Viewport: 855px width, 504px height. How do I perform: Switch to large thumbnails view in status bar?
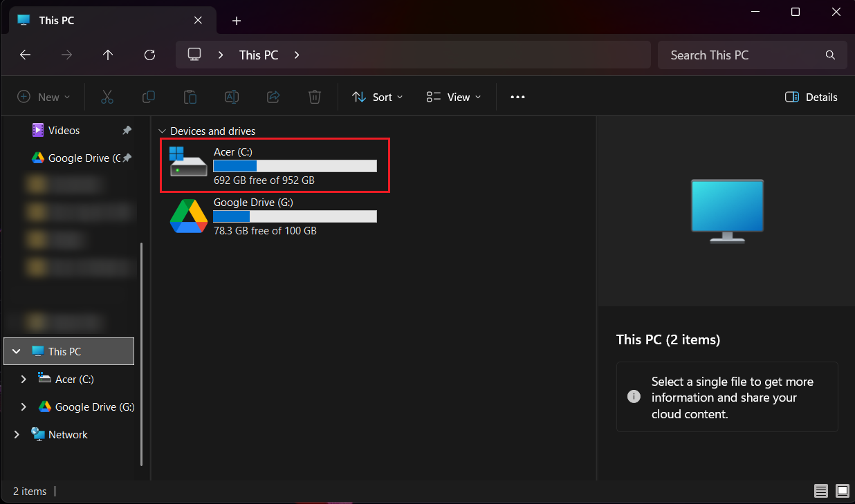pyautogui.click(x=842, y=491)
